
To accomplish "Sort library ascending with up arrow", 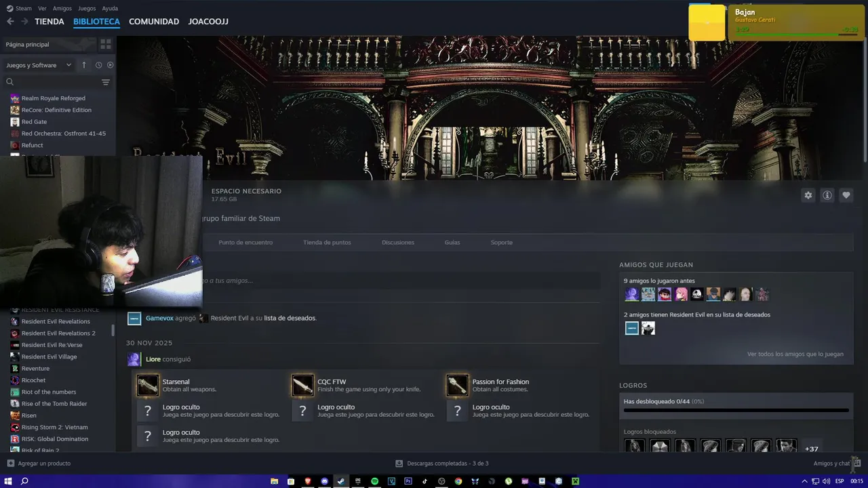I will (84, 65).
